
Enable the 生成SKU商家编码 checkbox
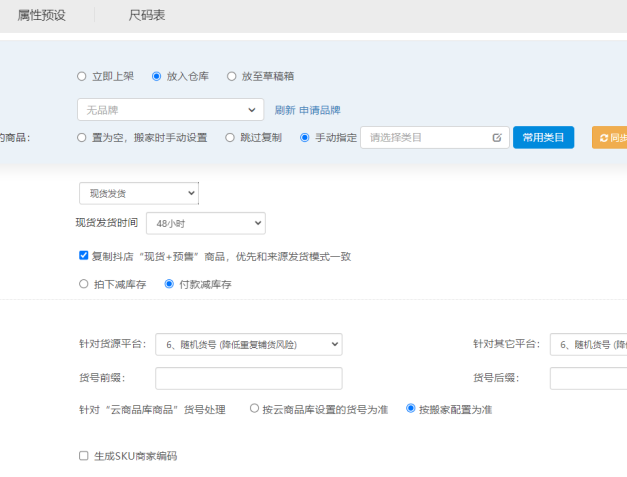click(x=84, y=456)
